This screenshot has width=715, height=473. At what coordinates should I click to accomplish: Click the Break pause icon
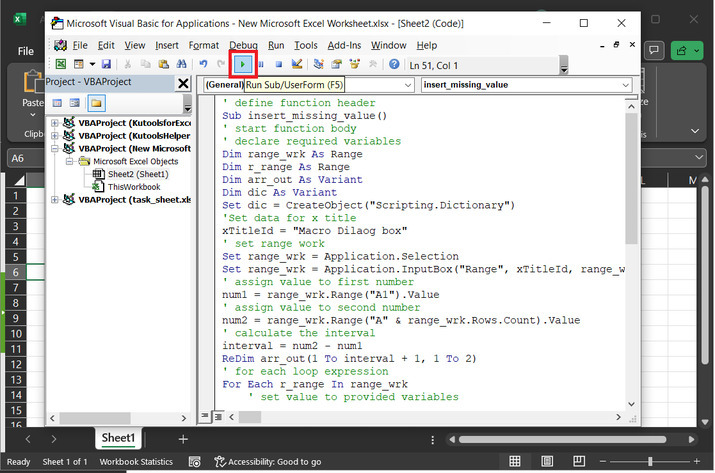pos(261,64)
